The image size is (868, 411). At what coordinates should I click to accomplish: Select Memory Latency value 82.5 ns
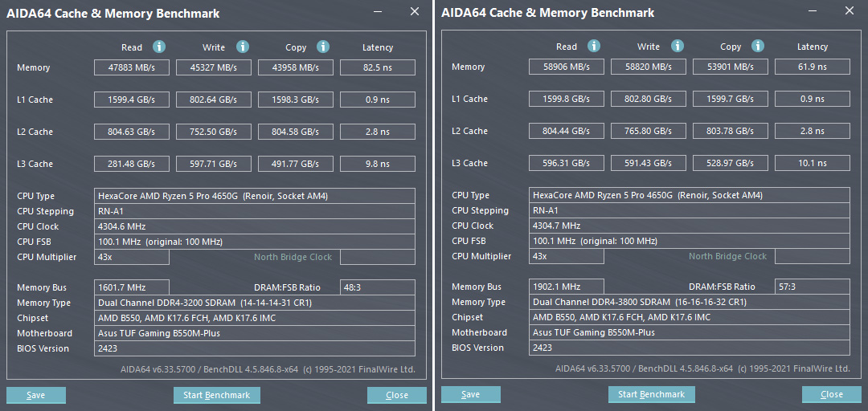378,67
